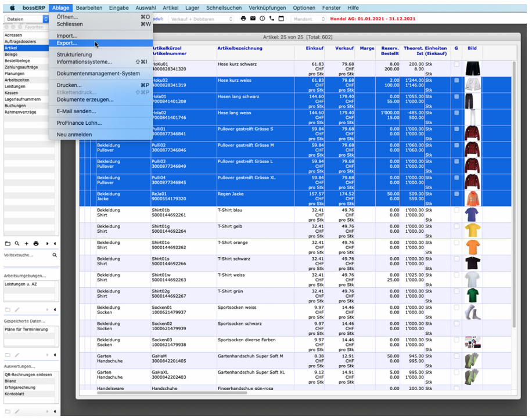Click the envelope mail icon in the toolbar

tap(253, 19)
